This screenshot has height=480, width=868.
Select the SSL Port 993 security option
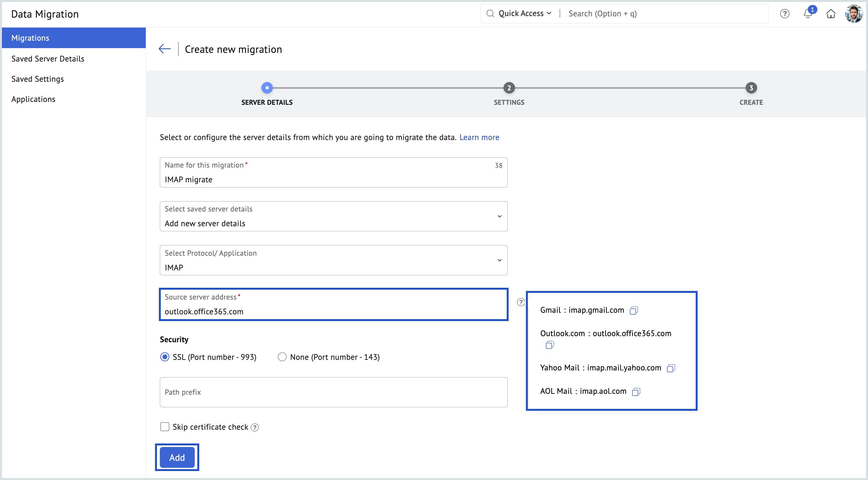[x=164, y=357]
